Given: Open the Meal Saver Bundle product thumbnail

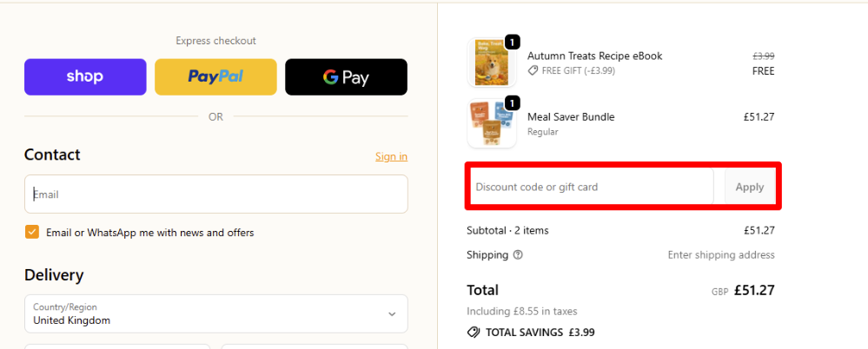Looking at the screenshot, I should click(492, 124).
